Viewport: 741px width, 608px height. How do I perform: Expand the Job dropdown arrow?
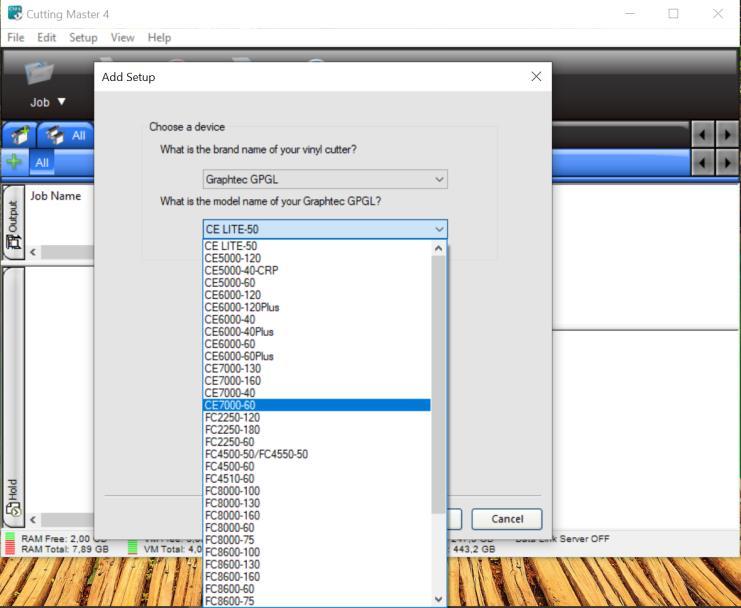click(x=61, y=102)
